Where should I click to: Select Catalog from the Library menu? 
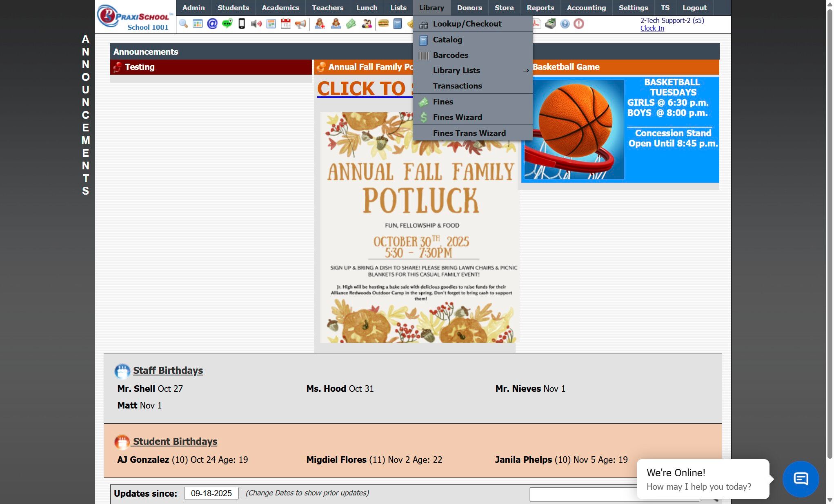coord(447,40)
